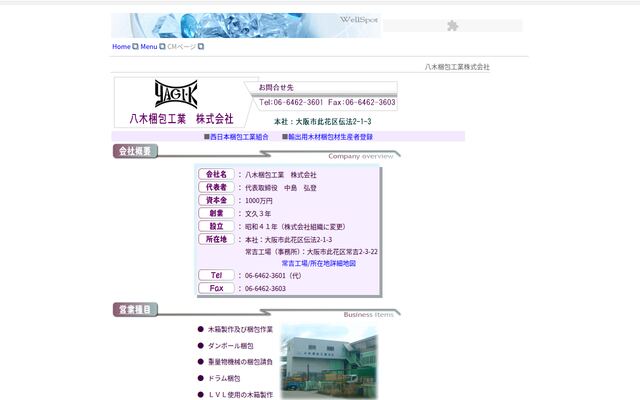The image size is (640, 400).
Task: Click the square icon next to Menu
Action: click(162, 47)
